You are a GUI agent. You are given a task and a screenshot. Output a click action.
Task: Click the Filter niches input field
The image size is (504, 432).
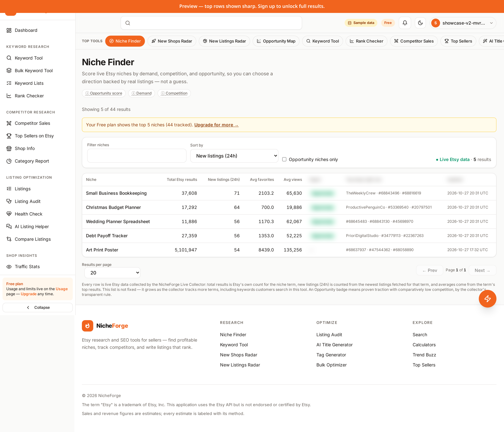pyautogui.click(x=137, y=156)
